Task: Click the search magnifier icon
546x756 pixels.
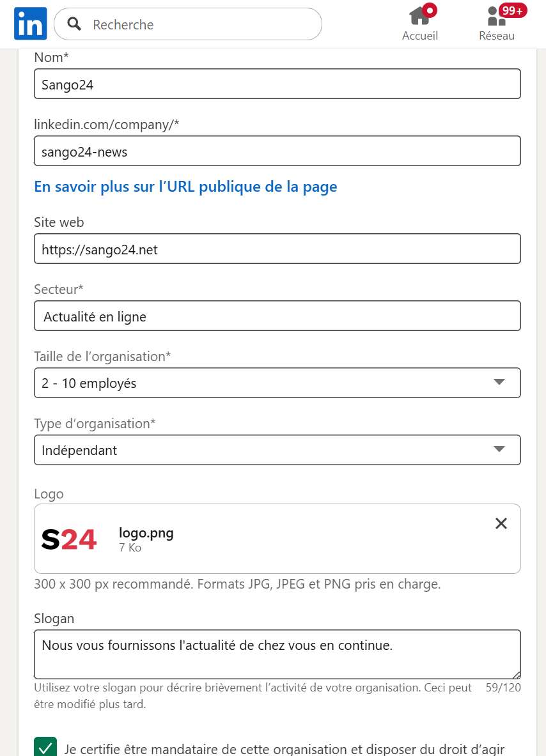Action: coord(74,23)
